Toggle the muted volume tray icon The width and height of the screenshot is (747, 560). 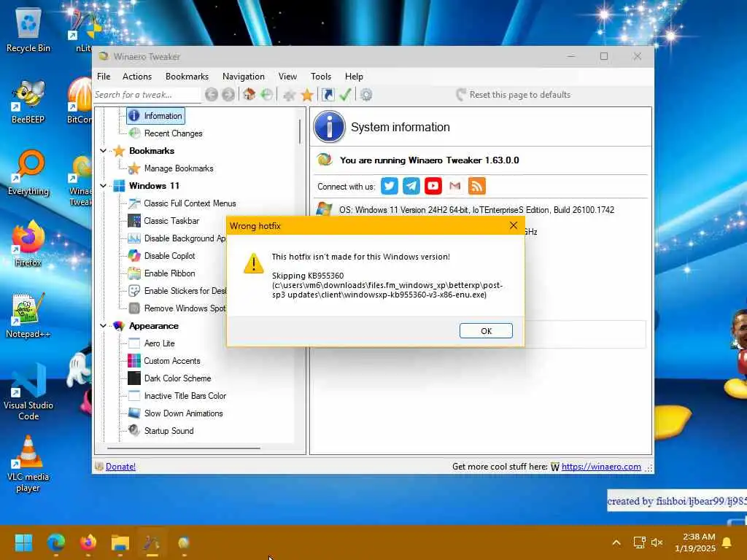[x=657, y=542]
